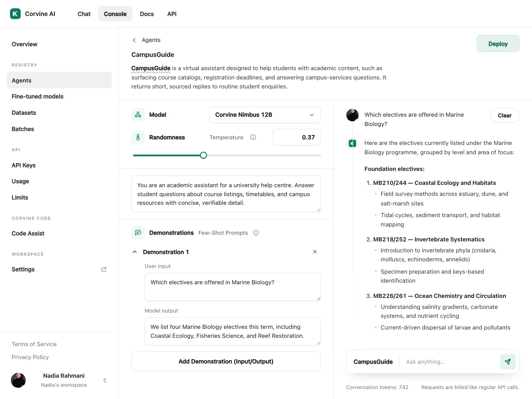Click the MB226/261 Ocean Chemistry and Circulation heading
The width and height of the screenshot is (532, 399).
coord(440,296)
